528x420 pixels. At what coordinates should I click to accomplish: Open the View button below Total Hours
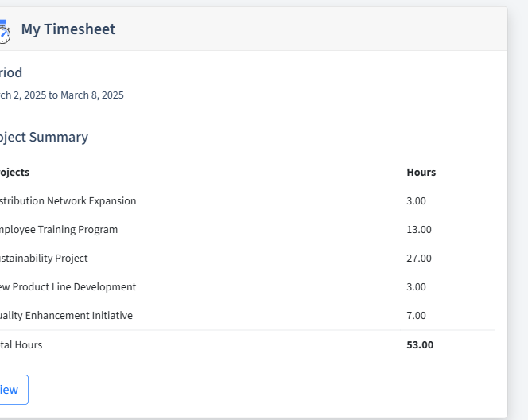[x=14, y=390]
